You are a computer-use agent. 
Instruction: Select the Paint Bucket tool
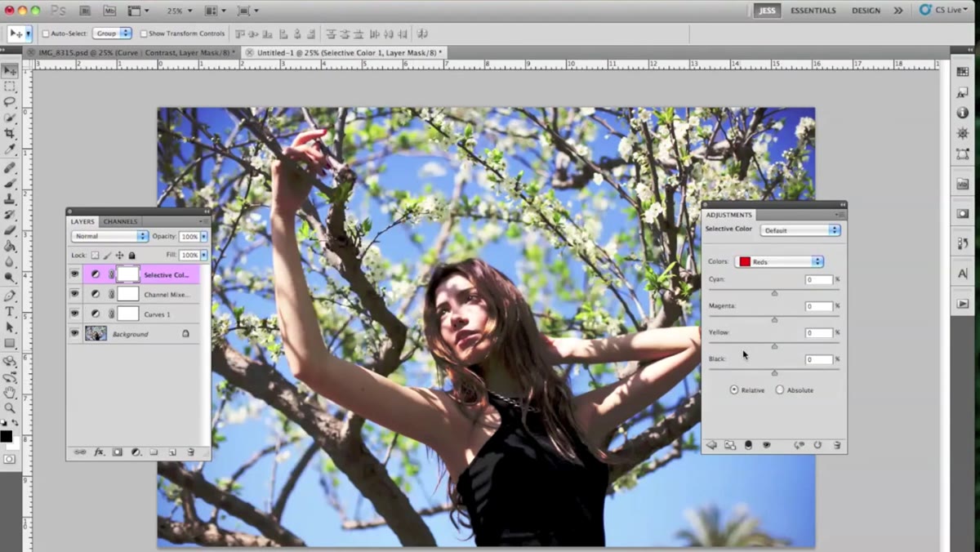[x=10, y=246]
